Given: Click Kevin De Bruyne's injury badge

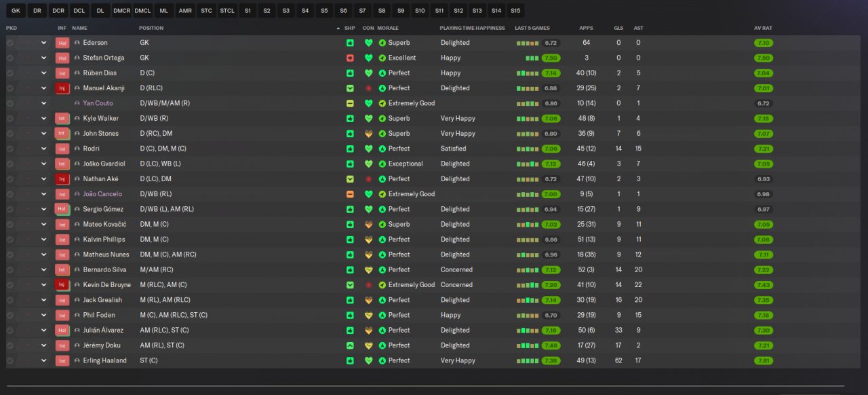Looking at the screenshot, I should coord(62,285).
